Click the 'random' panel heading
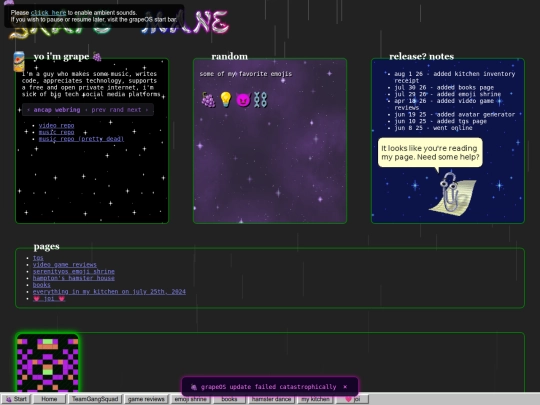The width and height of the screenshot is (540, 405). (x=229, y=56)
